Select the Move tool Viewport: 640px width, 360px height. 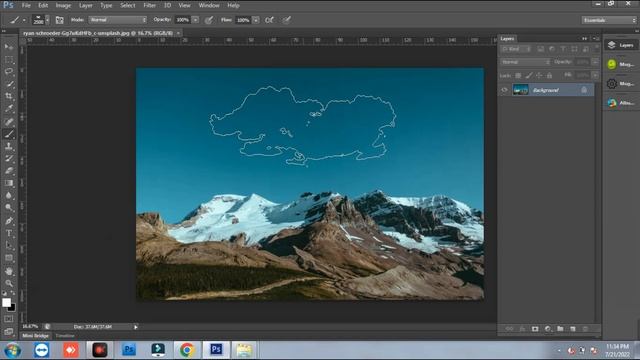9,47
